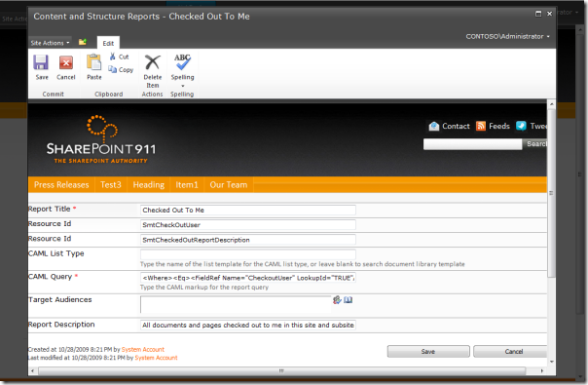Viewport: 588px width, 385px height.
Task: Click the field containing SmtCheckedOutReportDescription
Action: (248, 240)
